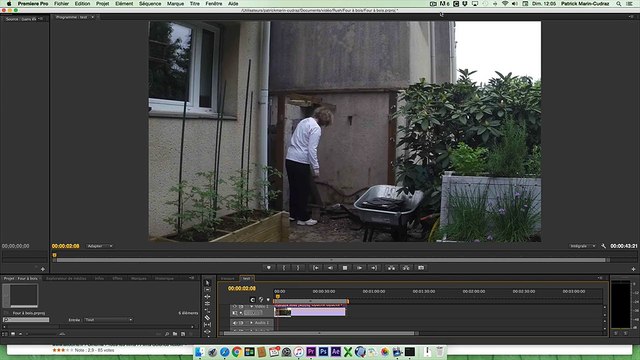Open the Project panel flyout menu

[191, 278]
